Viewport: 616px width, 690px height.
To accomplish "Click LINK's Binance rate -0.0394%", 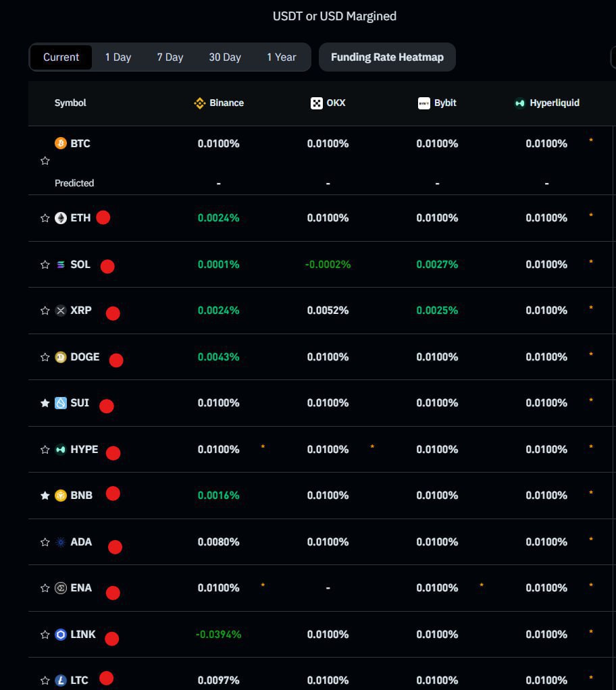I will (x=218, y=635).
